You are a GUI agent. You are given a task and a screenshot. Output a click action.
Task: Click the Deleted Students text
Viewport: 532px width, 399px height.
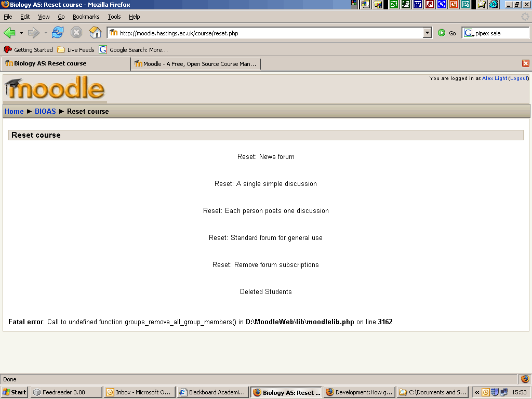click(265, 291)
